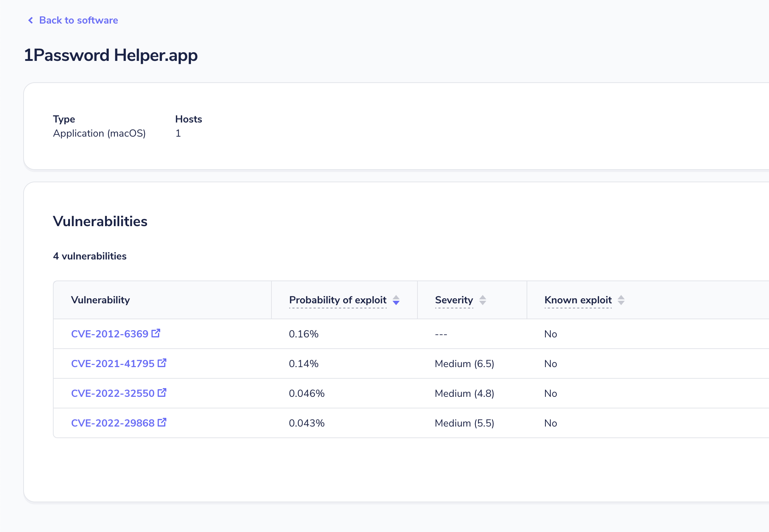
Task: Open the external link icon beside CVE-2021-41795
Action: pos(162,363)
